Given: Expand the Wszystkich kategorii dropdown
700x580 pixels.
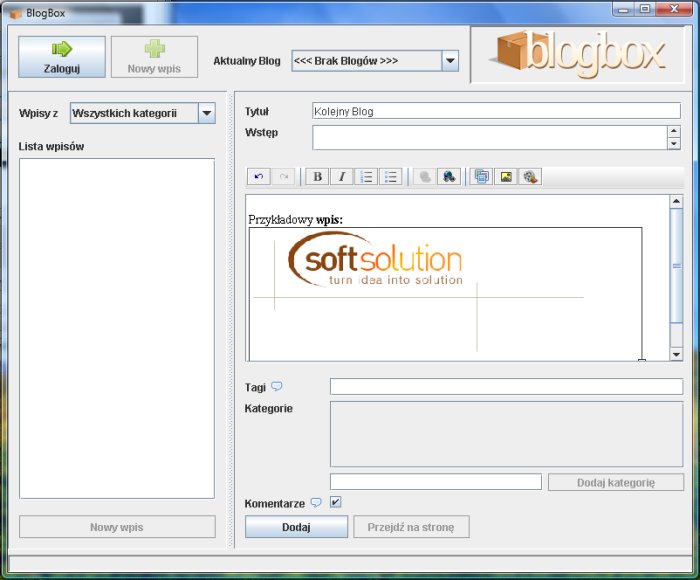Looking at the screenshot, I should coord(207,113).
